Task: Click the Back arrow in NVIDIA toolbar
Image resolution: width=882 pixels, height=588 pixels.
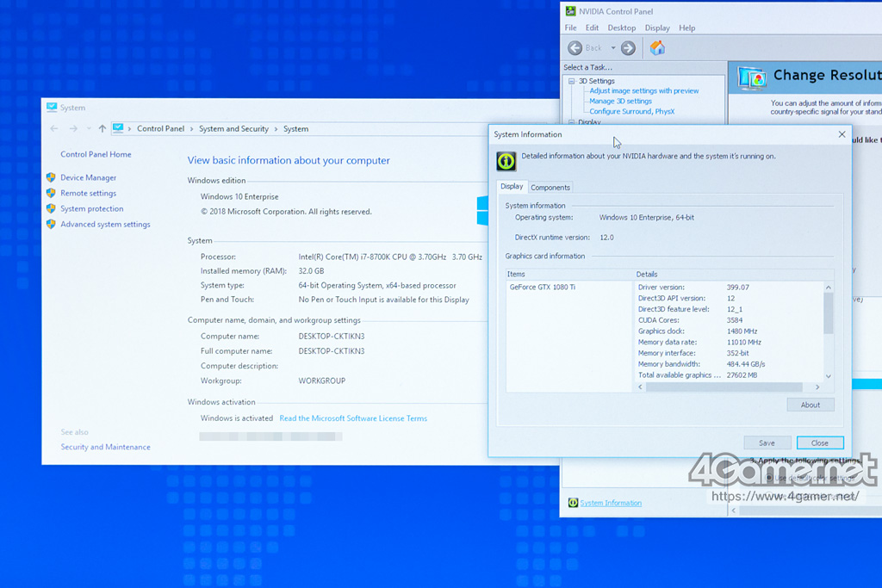Action: click(575, 48)
